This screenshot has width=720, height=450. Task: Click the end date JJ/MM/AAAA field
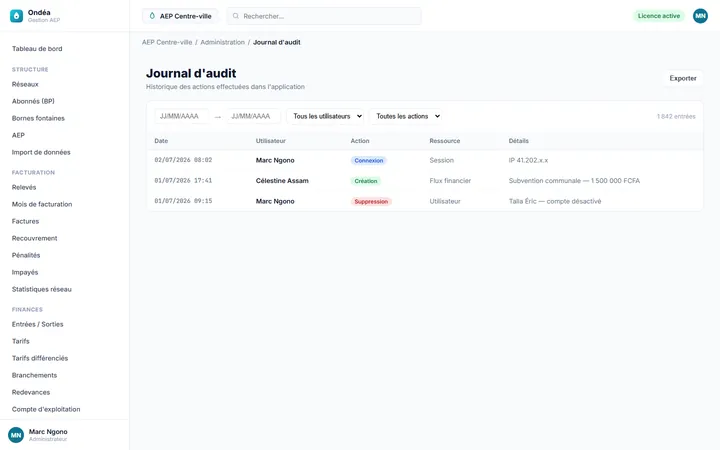pyautogui.click(x=253, y=116)
